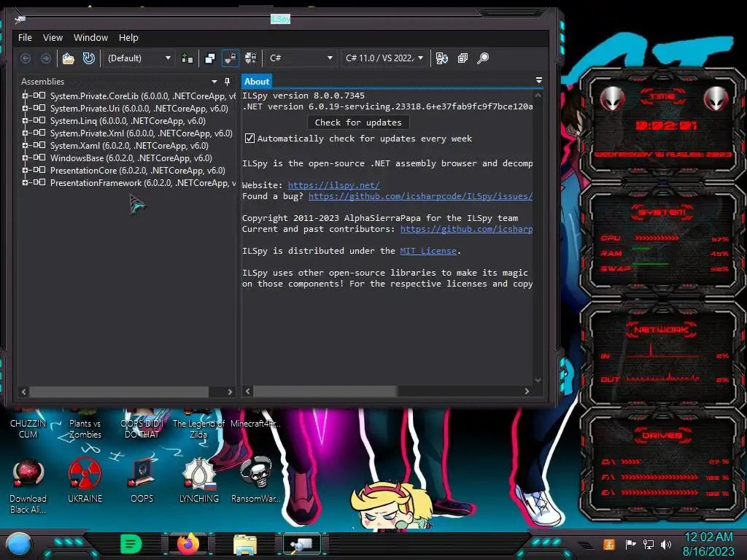The height and width of the screenshot is (560, 747).
Task: Click the Check for updates button
Action: (358, 122)
